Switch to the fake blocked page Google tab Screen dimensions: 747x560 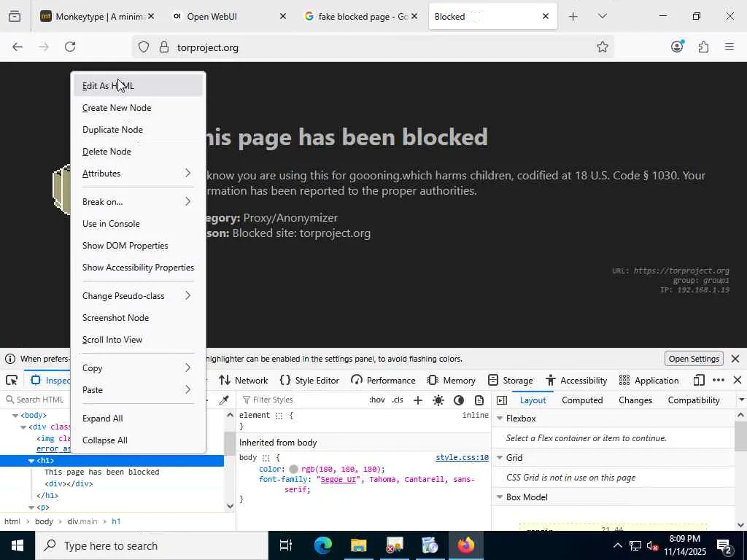tap(360, 17)
